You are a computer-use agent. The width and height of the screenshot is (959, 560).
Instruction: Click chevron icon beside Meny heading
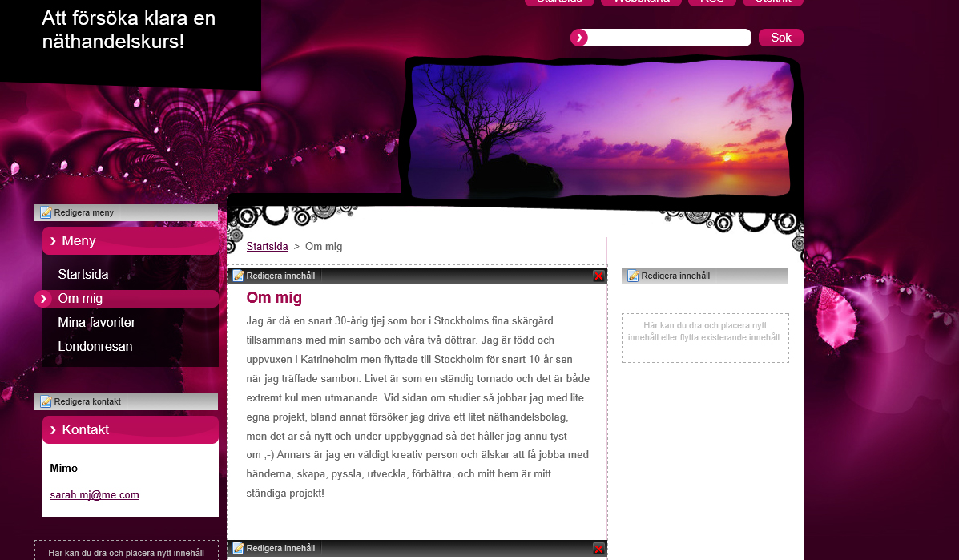[53, 241]
